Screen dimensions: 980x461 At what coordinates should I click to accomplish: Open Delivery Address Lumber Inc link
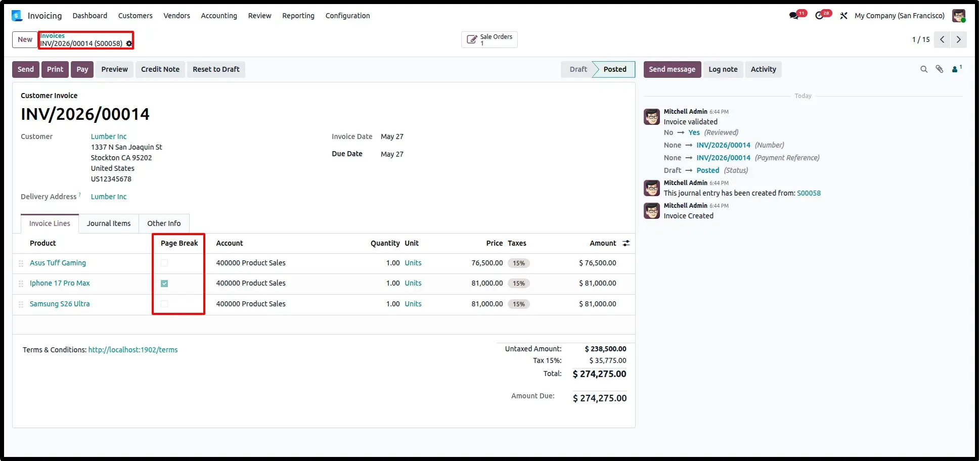tap(109, 197)
